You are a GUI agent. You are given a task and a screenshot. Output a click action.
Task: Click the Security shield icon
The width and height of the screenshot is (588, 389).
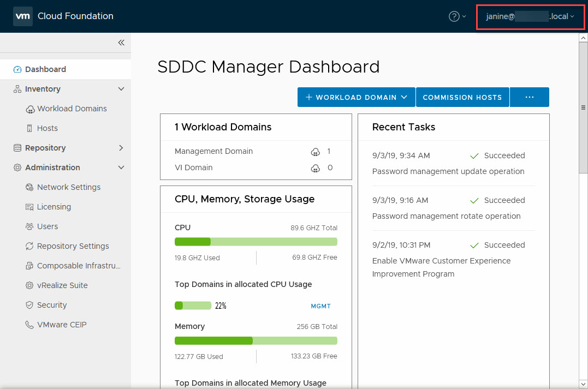pyautogui.click(x=29, y=305)
